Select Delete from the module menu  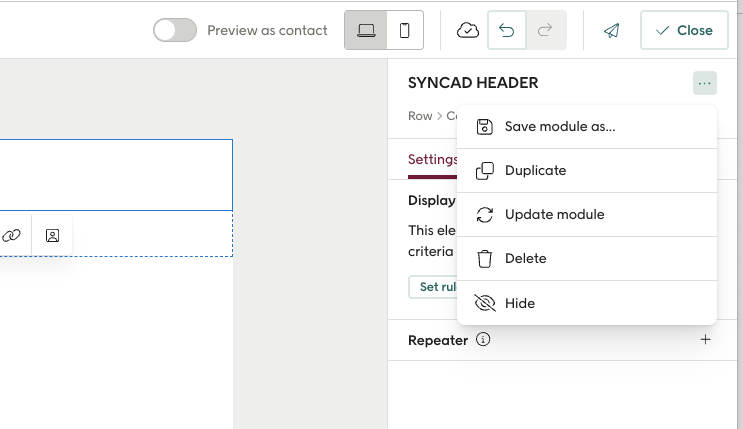tap(587, 258)
